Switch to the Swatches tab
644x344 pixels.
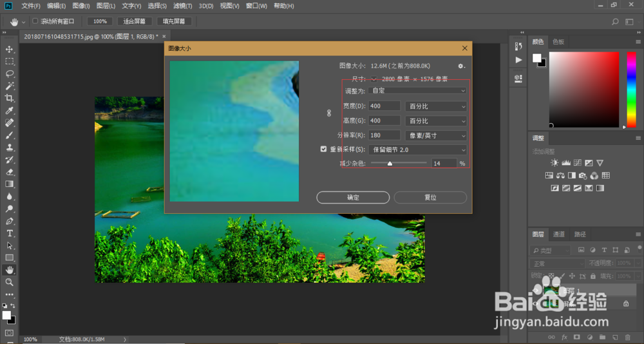point(558,41)
